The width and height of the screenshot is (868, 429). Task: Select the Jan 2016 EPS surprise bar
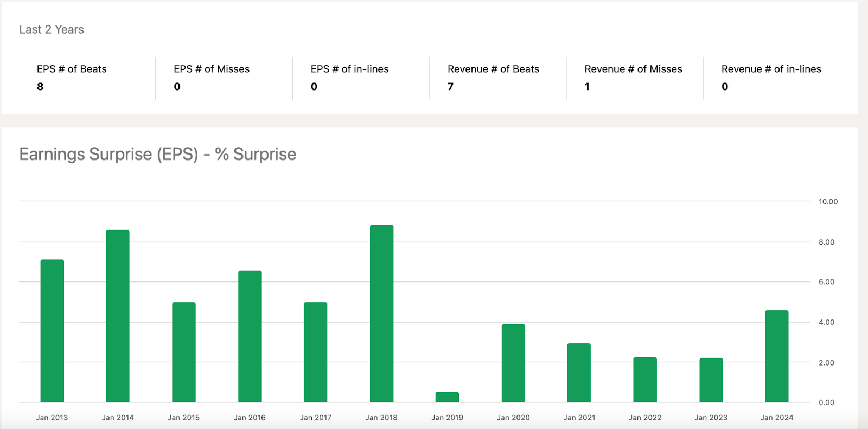[250, 336]
